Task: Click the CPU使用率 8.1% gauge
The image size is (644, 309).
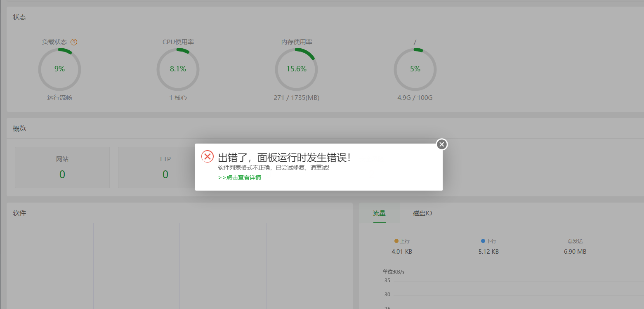Action: click(178, 69)
